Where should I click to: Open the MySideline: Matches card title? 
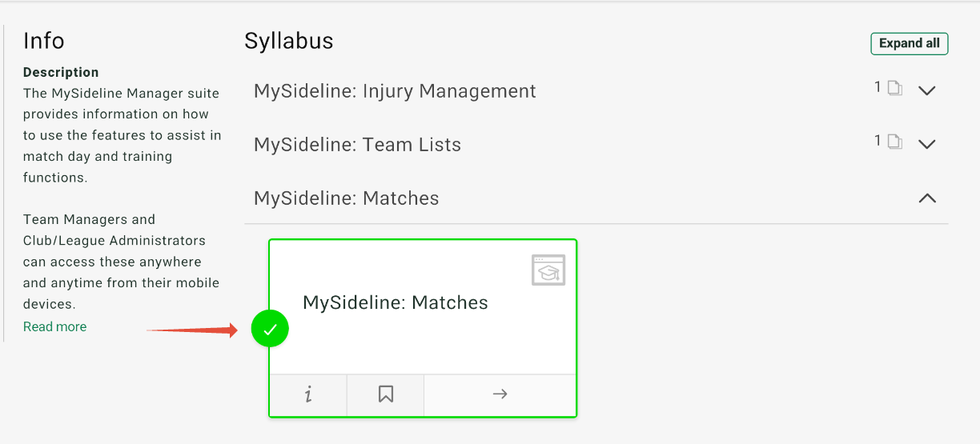[x=396, y=302]
